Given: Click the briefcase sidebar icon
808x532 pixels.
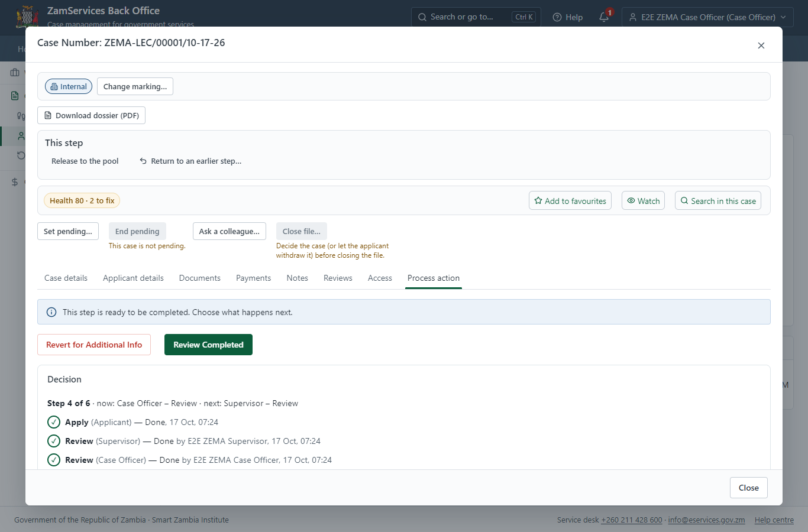Looking at the screenshot, I should [x=15, y=73].
